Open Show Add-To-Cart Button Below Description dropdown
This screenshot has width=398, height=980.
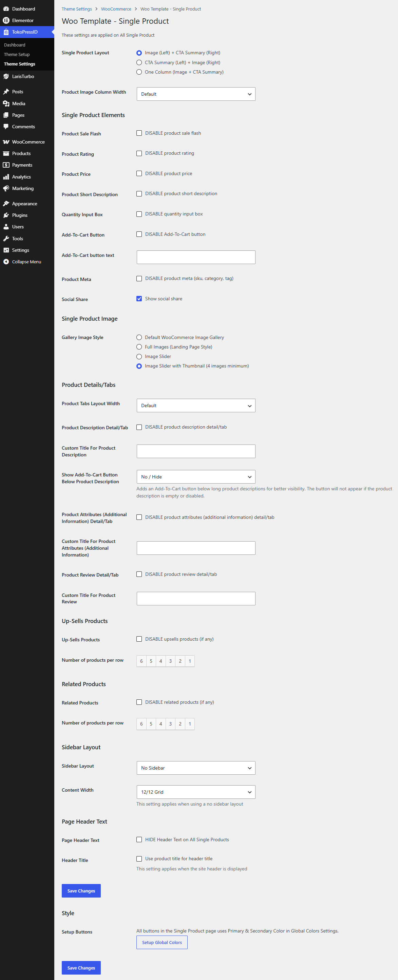pyautogui.click(x=196, y=477)
